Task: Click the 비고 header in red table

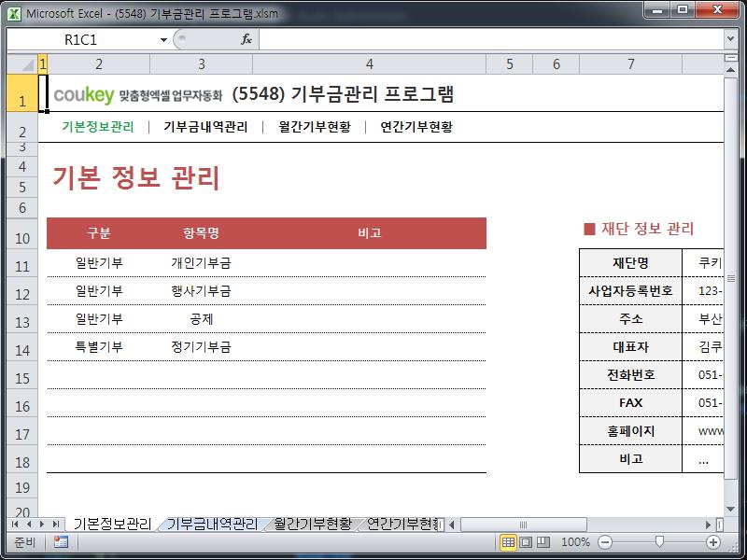Action: coord(369,232)
